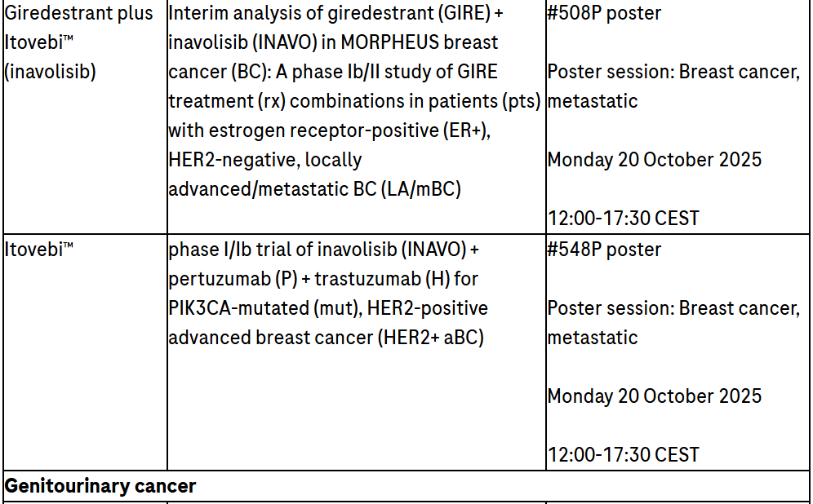
Task: Click the (LA/mBC) abbreviation
Action: [x=421, y=189]
